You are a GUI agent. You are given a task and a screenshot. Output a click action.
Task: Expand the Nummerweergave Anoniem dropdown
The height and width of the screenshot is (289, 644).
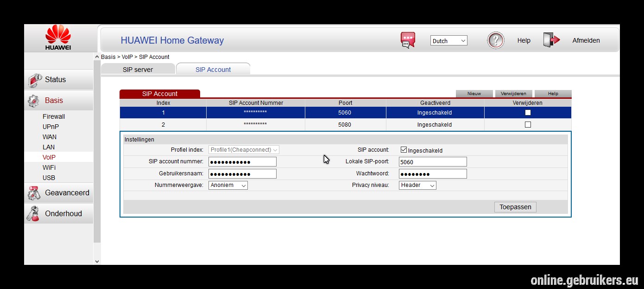pyautogui.click(x=228, y=185)
